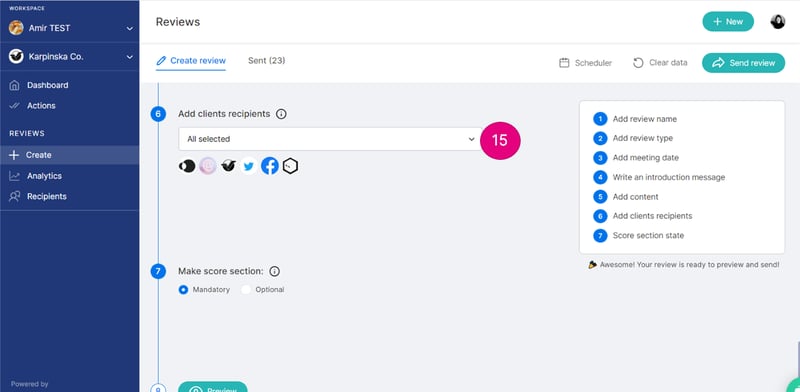800x392 pixels.
Task: Show info tooltip for Add clients recipients
Action: (281, 114)
